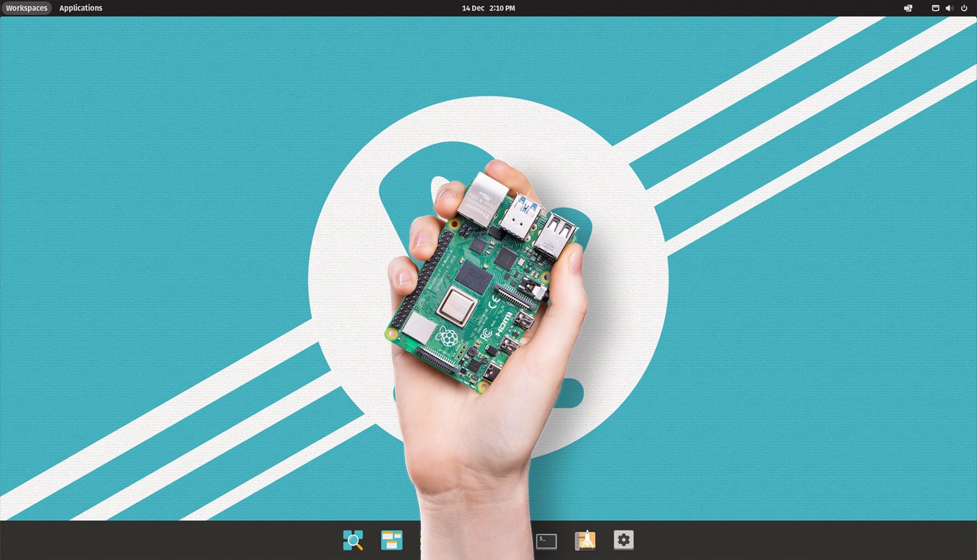Open the workspaces windows icon in the dock
The height and width of the screenshot is (560, 977).
point(391,540)
